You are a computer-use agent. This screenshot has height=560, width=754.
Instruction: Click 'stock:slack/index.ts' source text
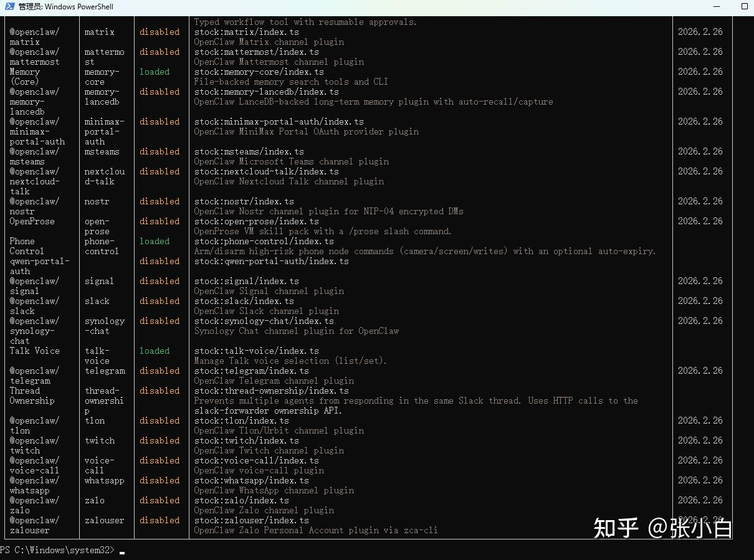point(244,301)
